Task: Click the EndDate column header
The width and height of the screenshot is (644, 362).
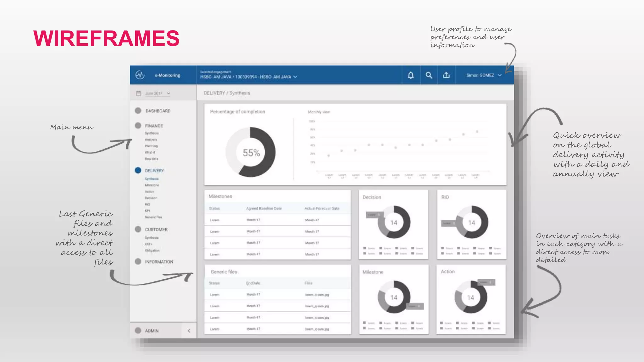Action: 253,283
